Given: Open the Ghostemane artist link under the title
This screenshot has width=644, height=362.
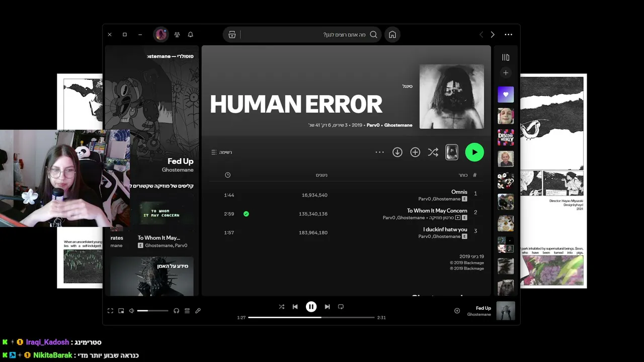Looking at the screenshot, I should (398, 125).
